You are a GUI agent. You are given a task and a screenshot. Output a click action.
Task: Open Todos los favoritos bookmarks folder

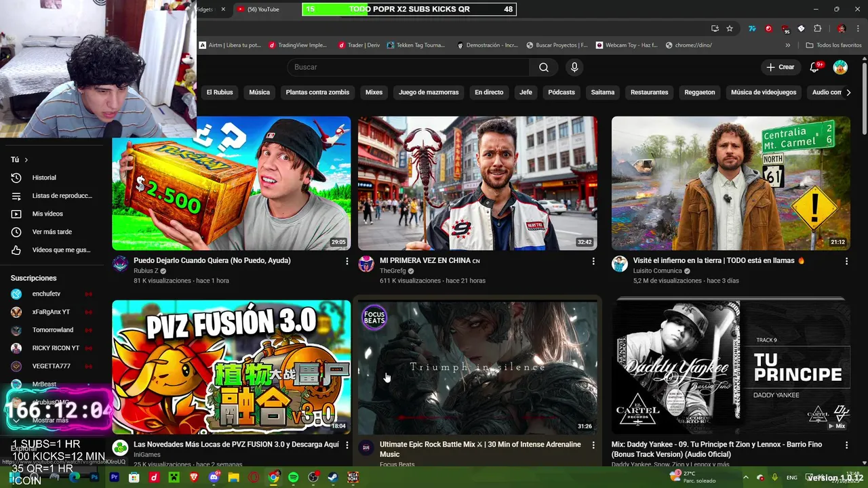[833, 45]
